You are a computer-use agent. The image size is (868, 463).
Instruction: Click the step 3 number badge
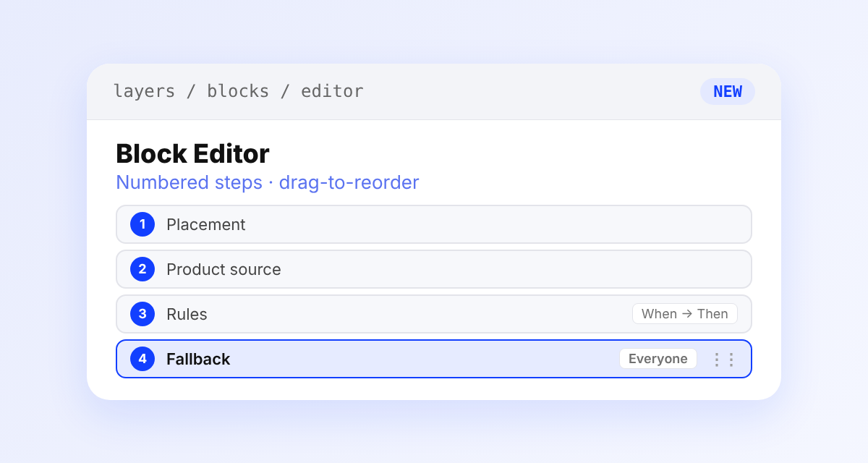point(142,314)
